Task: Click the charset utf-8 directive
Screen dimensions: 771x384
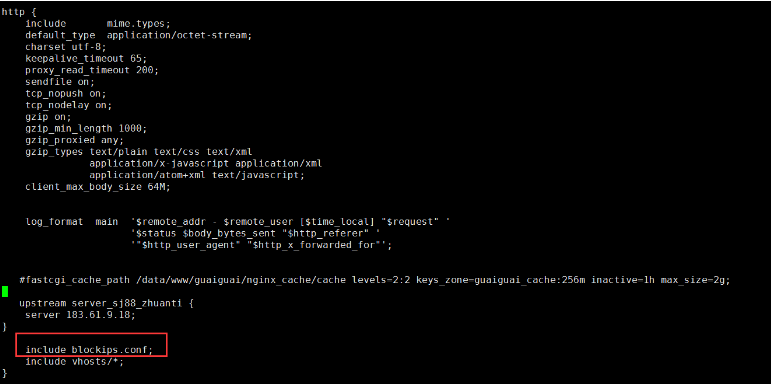Action: (66, 47)
